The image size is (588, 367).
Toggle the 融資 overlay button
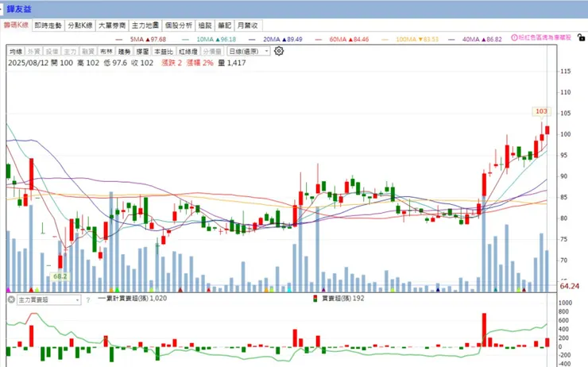[x=87, y=52]
